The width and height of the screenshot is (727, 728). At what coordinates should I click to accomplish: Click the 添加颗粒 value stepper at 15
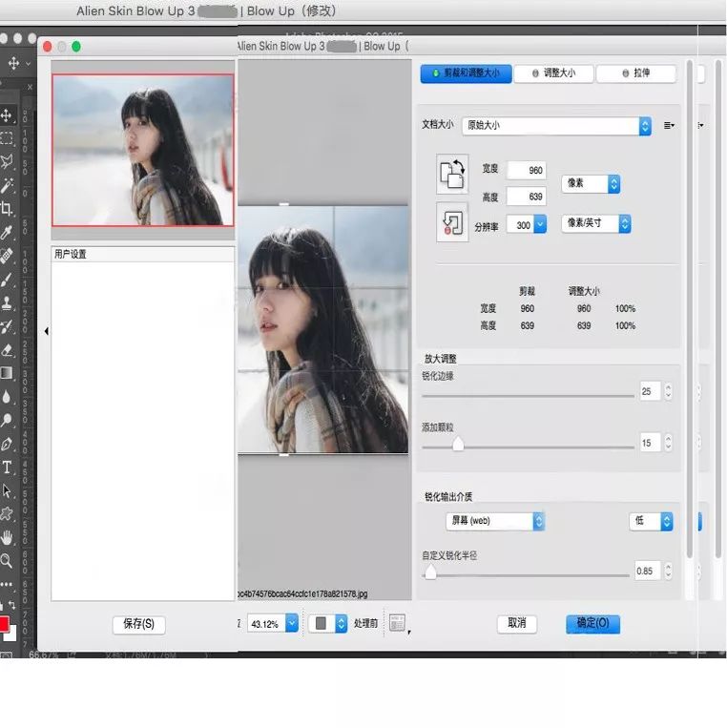[668, 443]
